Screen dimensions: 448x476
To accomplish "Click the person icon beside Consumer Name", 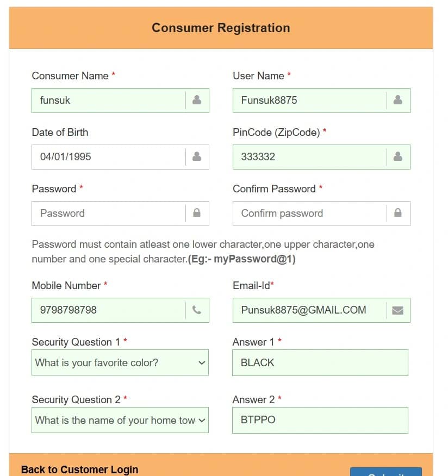I will pos(197,101).
